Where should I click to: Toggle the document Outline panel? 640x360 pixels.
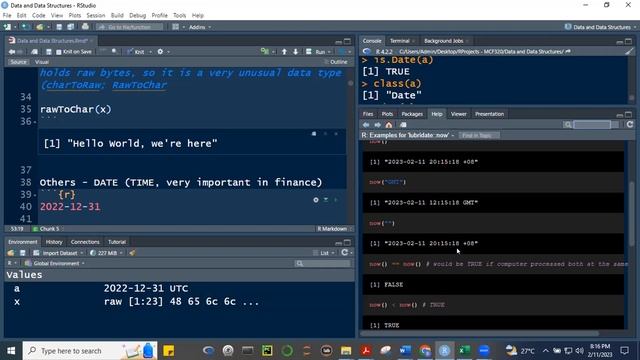[x=336, y=62]
